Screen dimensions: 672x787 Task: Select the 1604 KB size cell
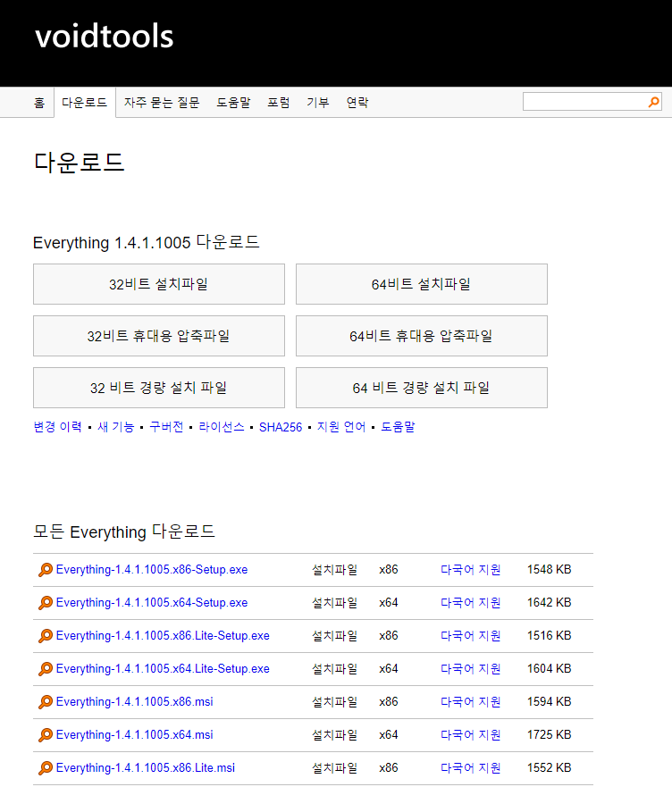(x=549, y=669)
